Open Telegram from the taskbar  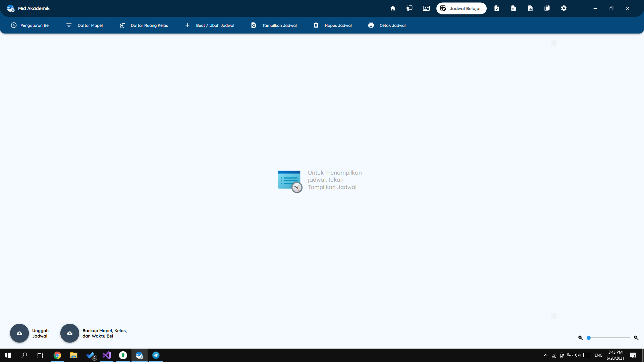156,355
